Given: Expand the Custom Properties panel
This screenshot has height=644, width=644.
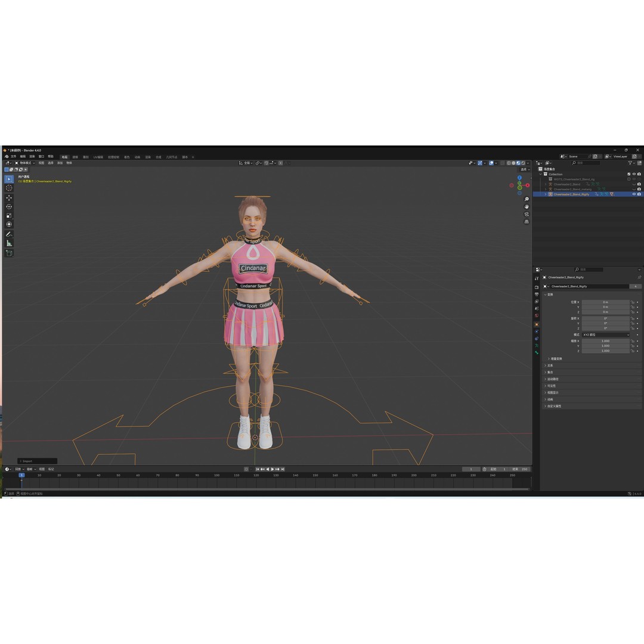Looking at the screenshot, I should tap(553, 406).
